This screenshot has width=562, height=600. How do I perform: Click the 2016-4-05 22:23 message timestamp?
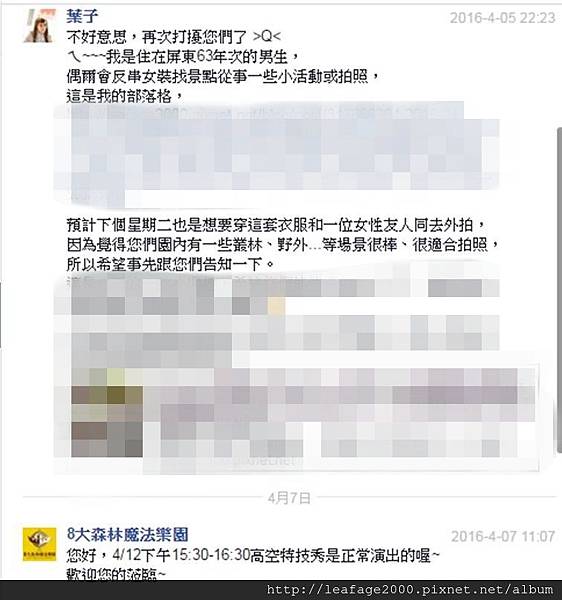click(502, 18)
